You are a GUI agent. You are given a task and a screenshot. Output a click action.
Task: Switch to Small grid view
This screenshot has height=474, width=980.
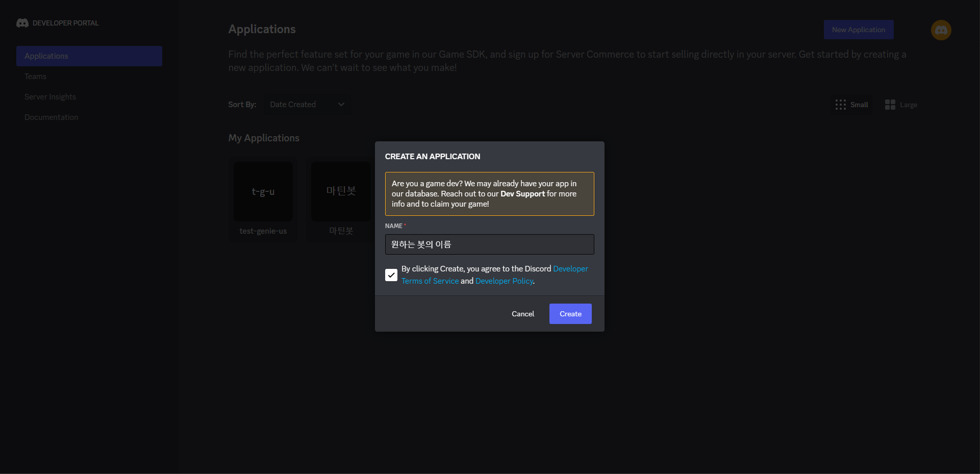(851, 105)
